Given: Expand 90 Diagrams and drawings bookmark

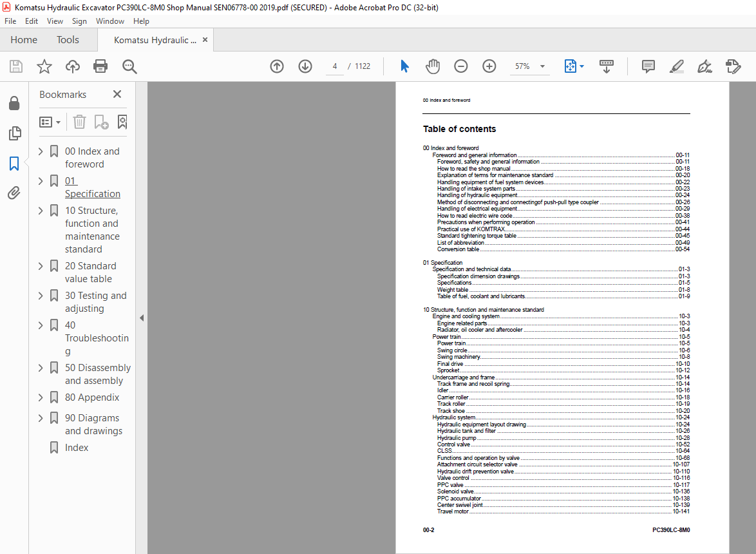Looking at the screenshot, I should pos(41,418).
